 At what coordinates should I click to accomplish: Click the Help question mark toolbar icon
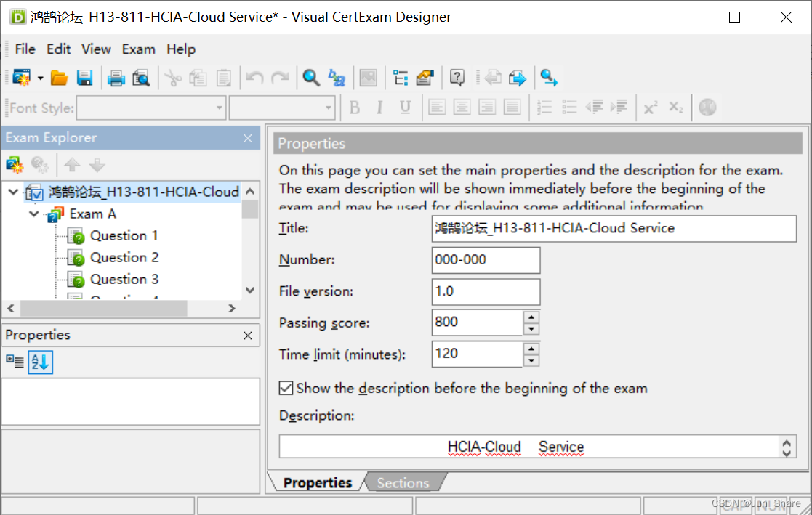tap(457, 78)
